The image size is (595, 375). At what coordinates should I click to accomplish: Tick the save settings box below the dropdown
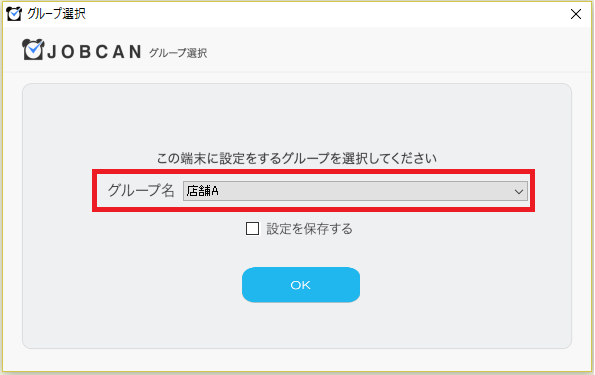pos(252,229)
